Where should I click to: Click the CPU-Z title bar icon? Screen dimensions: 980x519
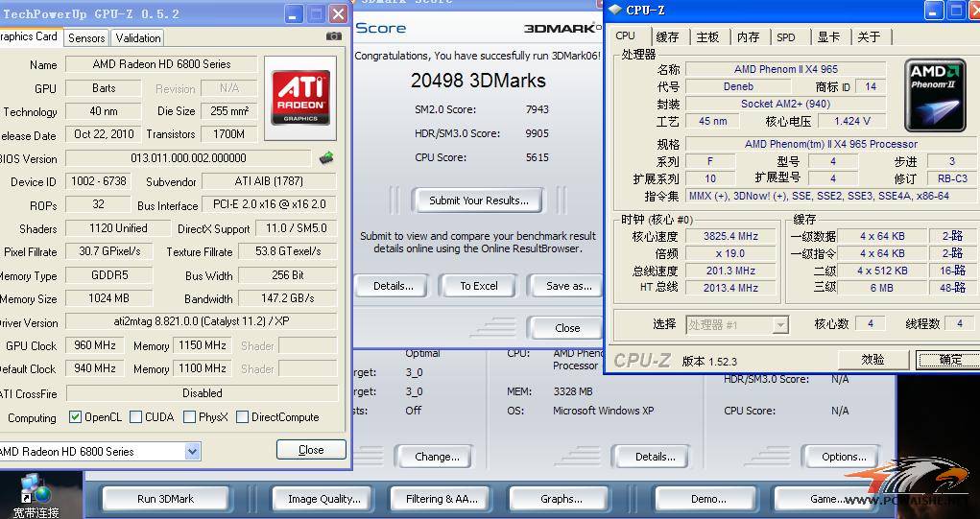pos(614,10)
